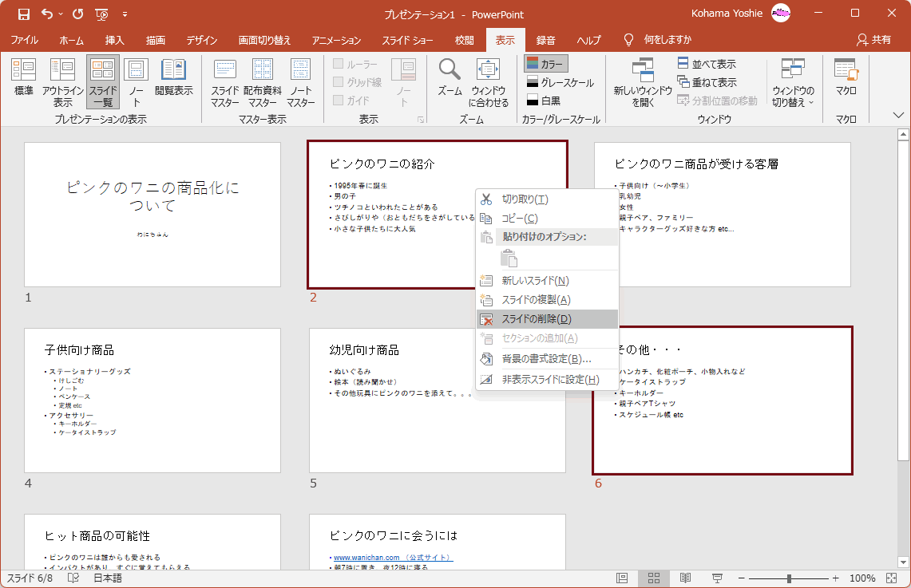Click Slide Sorter icon in status bar
Image resolution: width=911 pixels, height=588 pixels.
point(654,578)
